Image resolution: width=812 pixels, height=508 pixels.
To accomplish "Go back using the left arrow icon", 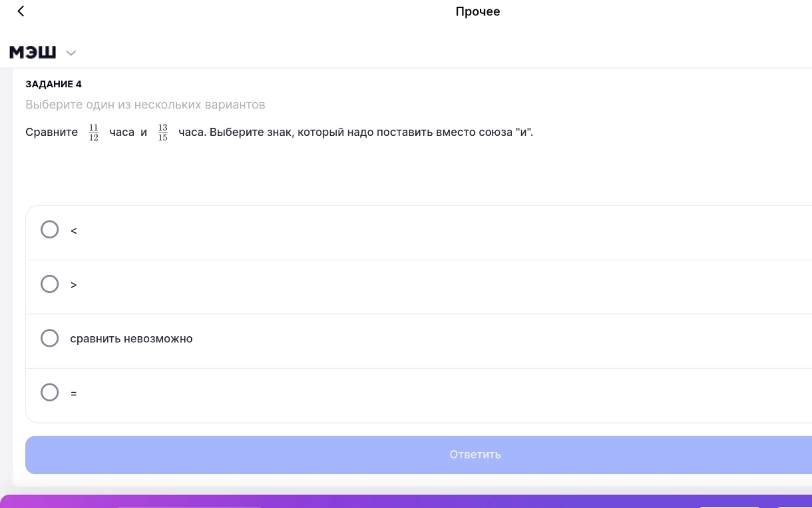I will tap(21, 11).
